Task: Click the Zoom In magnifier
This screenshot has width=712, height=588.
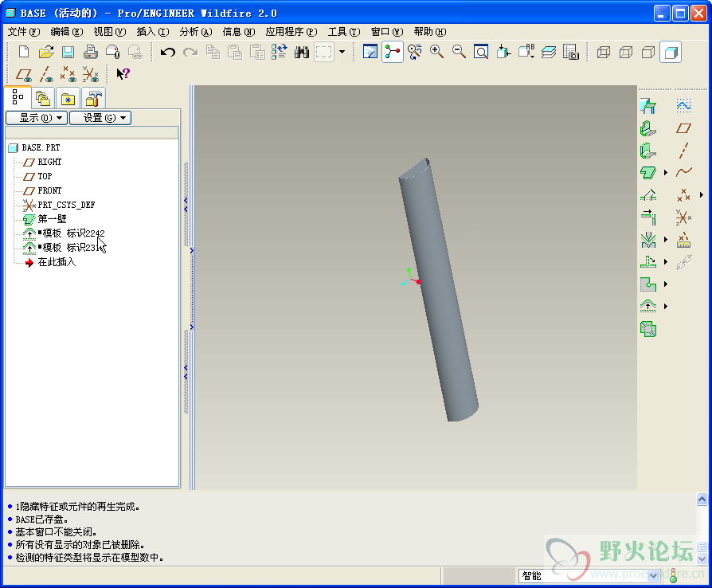Action: 436,53
